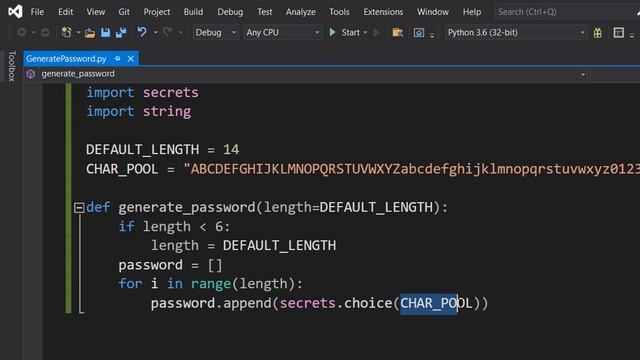Click the package gift icon after Python environment
Image resolution: width=640 pixels, height=360 pixels.
[x=598, y=33]
